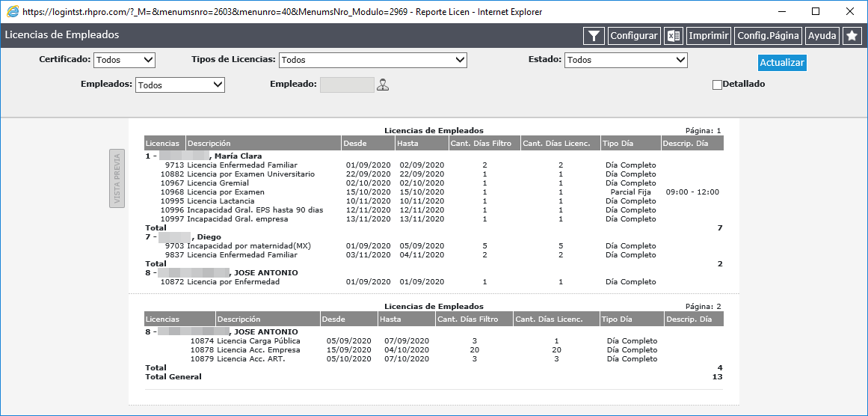Click the Total General label
Viewport: 868px width, 416px height.
tap(173, 376)
